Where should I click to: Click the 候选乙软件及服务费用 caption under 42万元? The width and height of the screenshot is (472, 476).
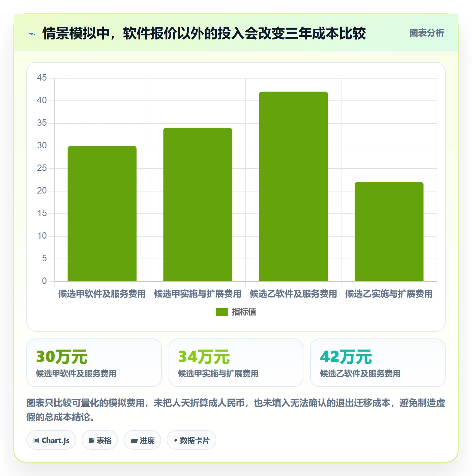pos(360,374)
